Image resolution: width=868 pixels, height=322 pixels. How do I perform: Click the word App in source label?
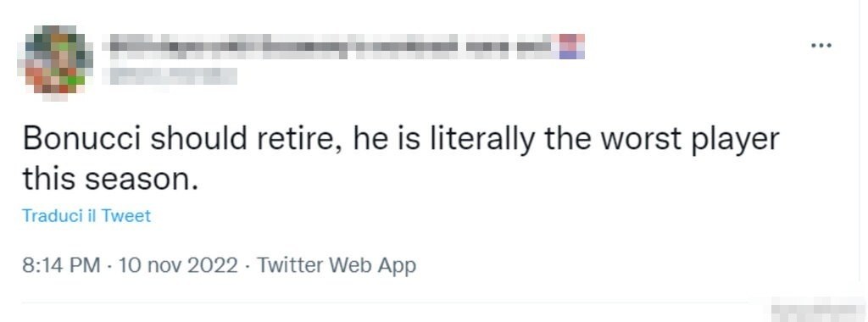coord(397,266)
